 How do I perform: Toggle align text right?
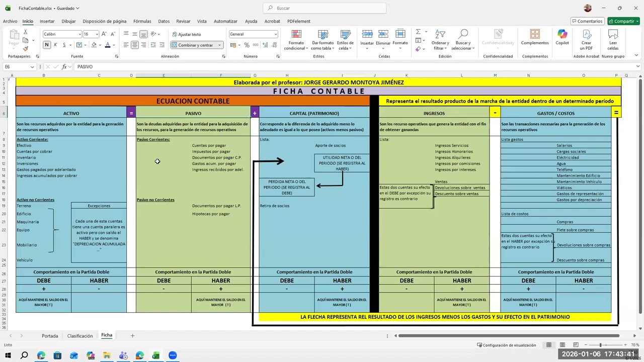pyautogui.click(x=143, y=45)
